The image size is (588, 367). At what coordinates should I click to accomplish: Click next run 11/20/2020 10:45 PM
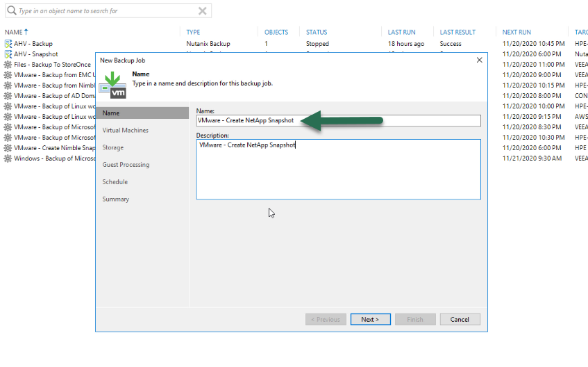(534, 44)
